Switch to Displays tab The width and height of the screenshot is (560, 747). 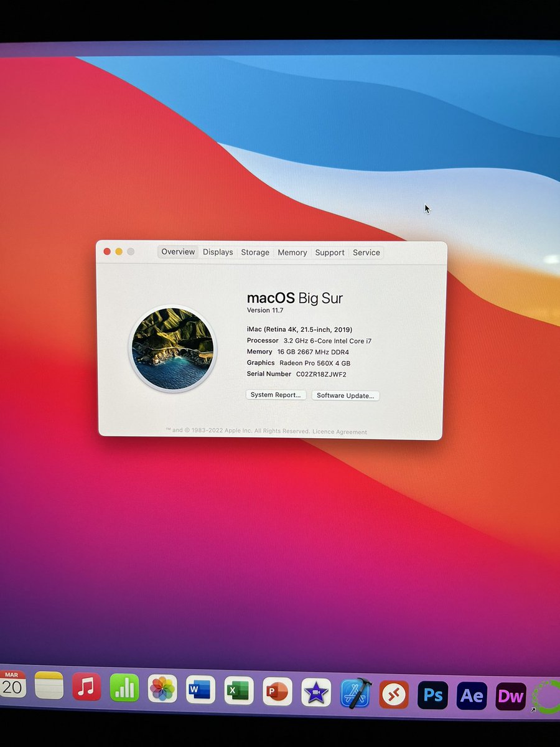[218, 252]
